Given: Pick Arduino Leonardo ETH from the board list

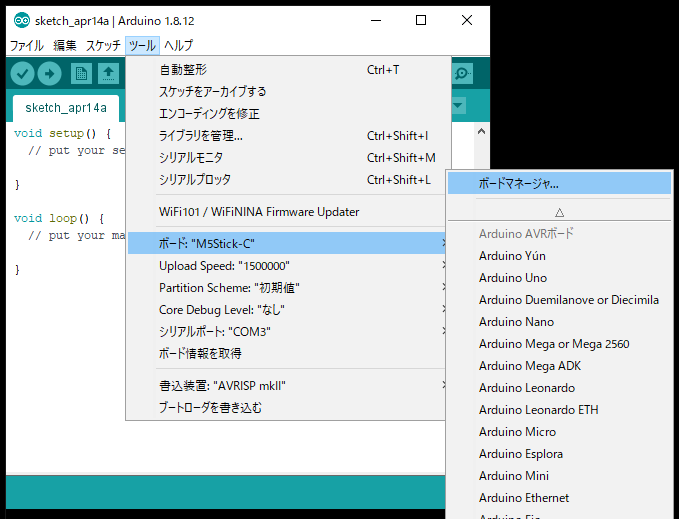Looking at the screenshot, I should [539, 410].
